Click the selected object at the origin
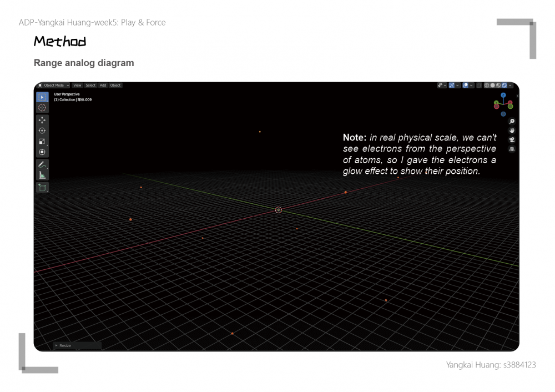Image resolution: width=555 pixels, height=392 pixels. pyautogui.click(x=279, y=210)
